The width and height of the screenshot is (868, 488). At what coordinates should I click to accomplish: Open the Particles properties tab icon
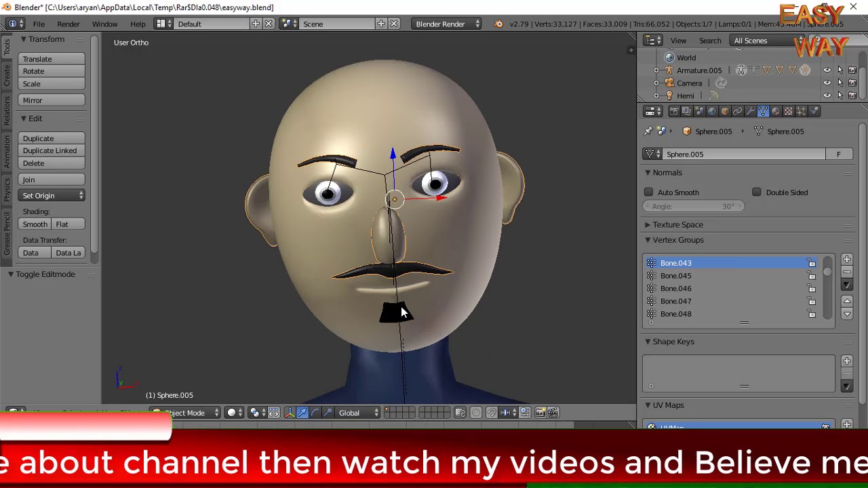(801, 111)
